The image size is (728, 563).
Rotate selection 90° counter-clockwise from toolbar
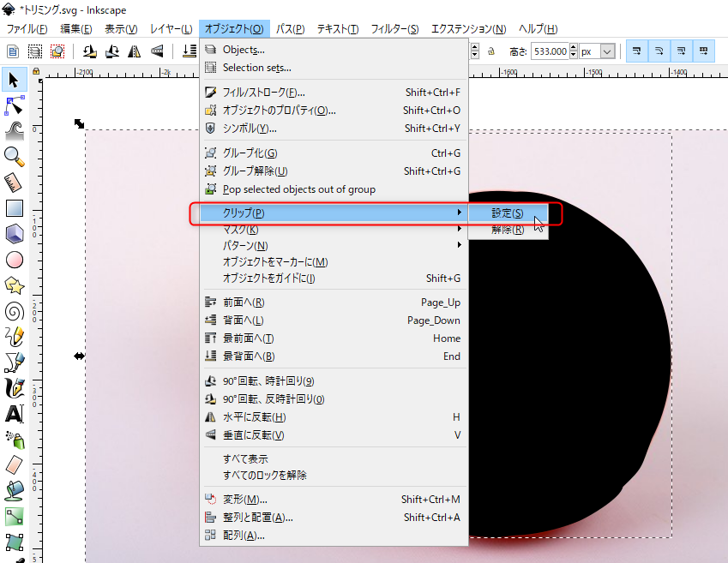(x=90, y=51)
